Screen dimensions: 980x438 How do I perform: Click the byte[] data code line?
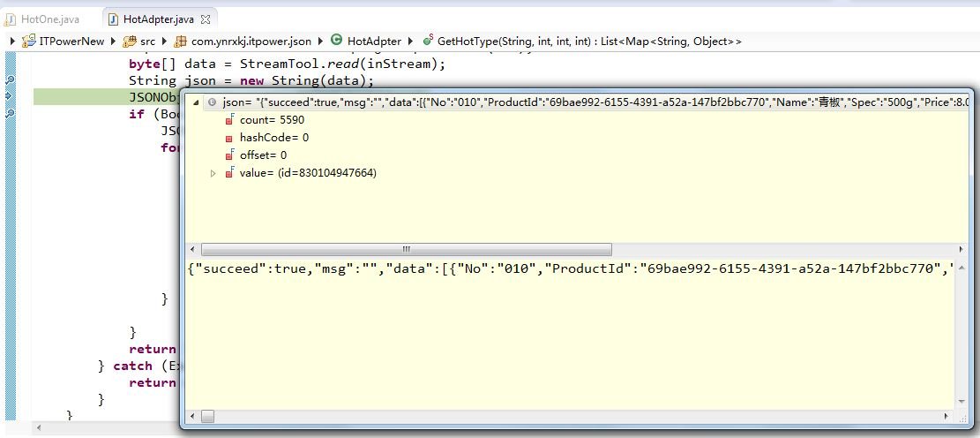tap(287, 64)
